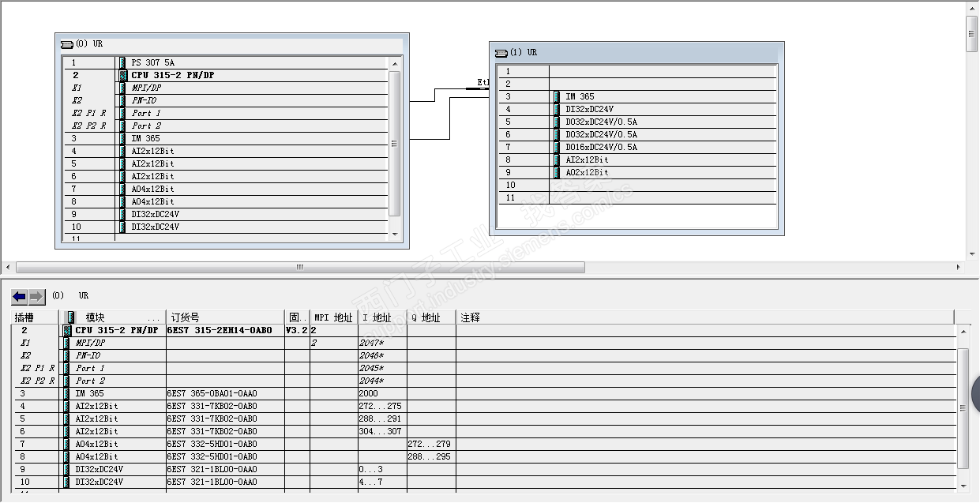Click right arrow of station view horizontal scrollbar
Viewport: 980px width, 503px height.
[959, 268]
